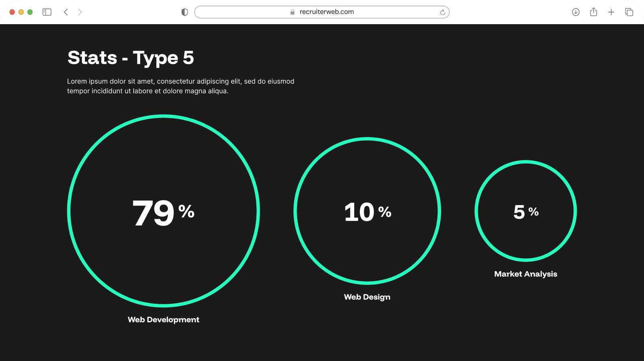Open the share menu
Image resolution: width=644 pixels, height=361 pixels.
(x=593, y=12)
